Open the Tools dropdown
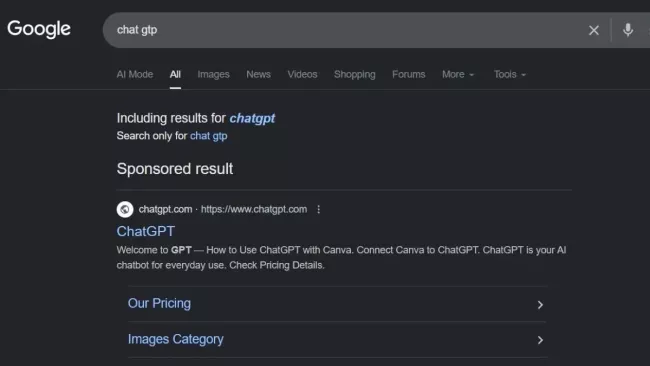The width and height of the screenshot is (650, 366). pos(509,74)
